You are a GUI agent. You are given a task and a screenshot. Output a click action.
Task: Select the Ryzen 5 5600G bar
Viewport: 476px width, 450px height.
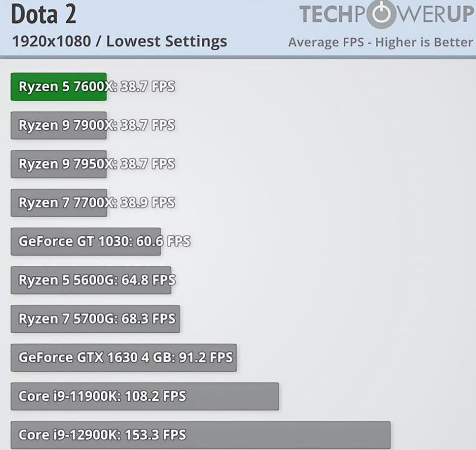pyautogui.click(x=91, y=280)
